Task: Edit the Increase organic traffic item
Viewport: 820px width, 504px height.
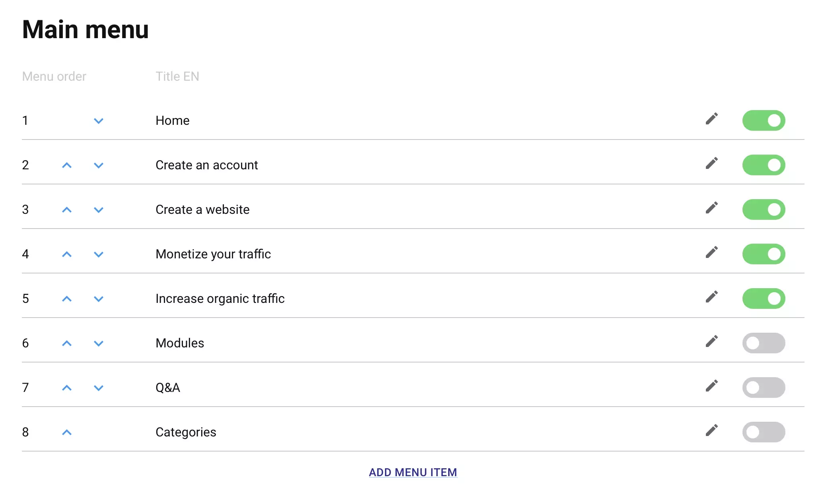Action: pyautogui.click(x=711, y=297)
